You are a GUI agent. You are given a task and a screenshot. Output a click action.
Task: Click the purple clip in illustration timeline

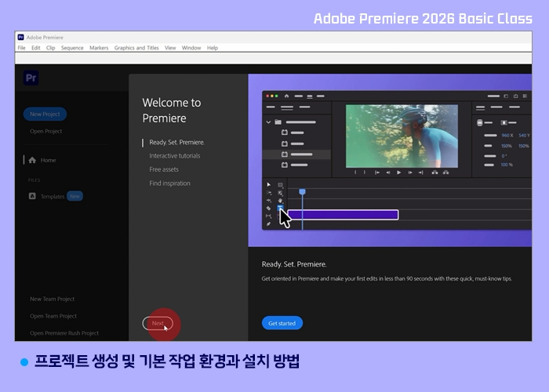[343, 215]
